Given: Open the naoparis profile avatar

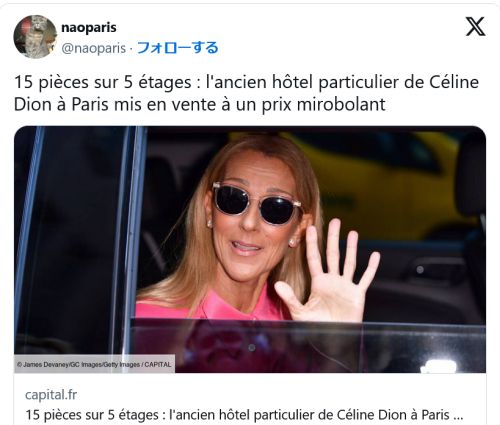Looking at the screenshot, I should [x=35, y=37].
